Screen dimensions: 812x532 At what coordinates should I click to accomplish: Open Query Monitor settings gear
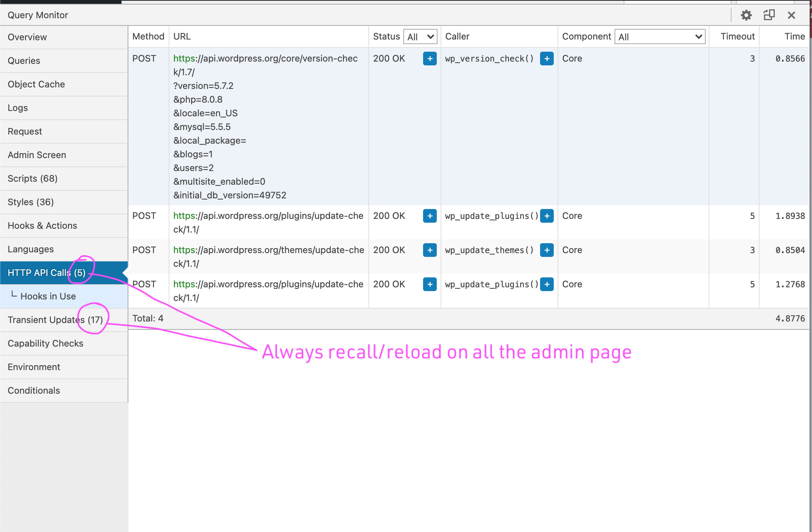(x=746, y=15)
